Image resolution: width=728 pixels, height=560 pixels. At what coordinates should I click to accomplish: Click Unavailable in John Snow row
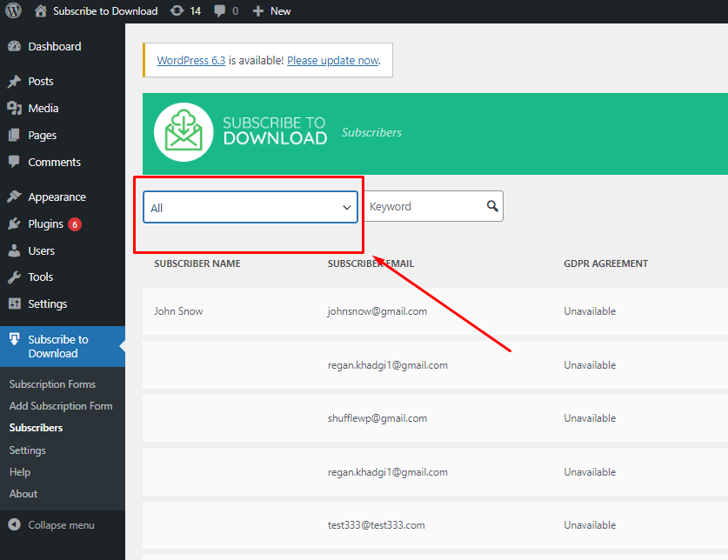590,311
